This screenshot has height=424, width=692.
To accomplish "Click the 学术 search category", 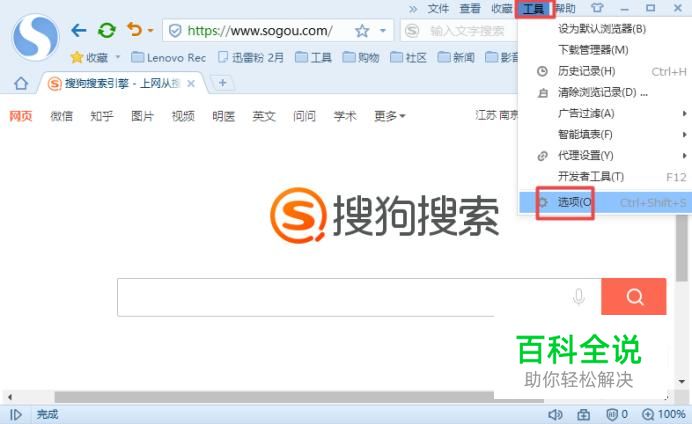I will coord(345,116).
